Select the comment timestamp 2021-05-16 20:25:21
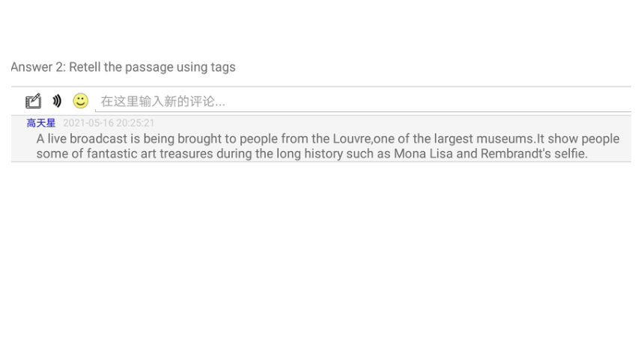644x362 pixels. coord(109,123)
